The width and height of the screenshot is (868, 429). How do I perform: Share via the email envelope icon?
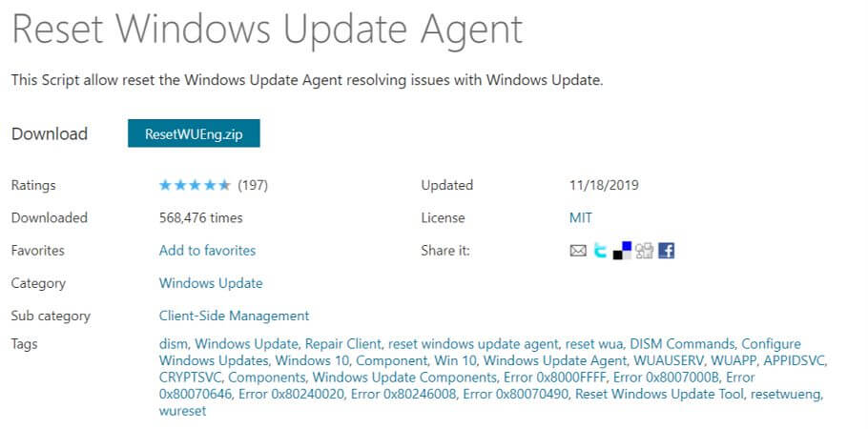click(x=577, y=252)
